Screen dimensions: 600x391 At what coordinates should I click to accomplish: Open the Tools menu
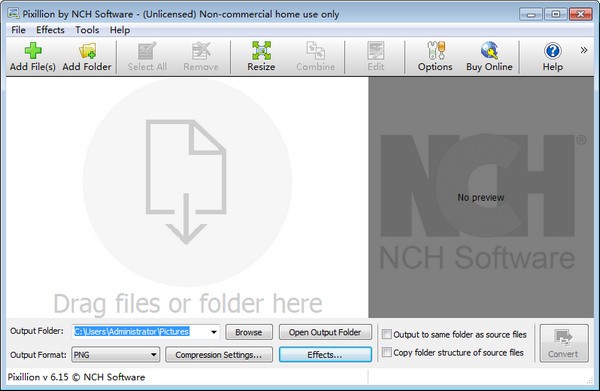pyautogui.click(x=87, y=30)
